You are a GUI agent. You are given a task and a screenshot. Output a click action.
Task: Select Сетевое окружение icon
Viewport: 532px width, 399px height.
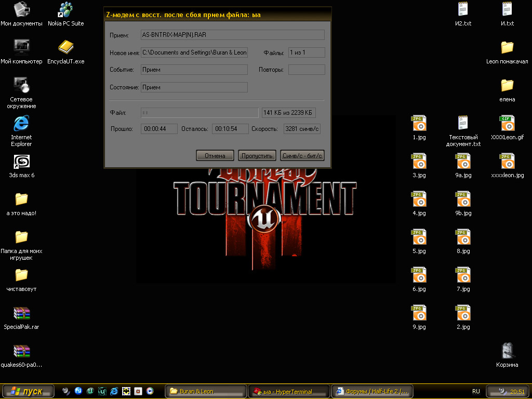click(21, 94)
